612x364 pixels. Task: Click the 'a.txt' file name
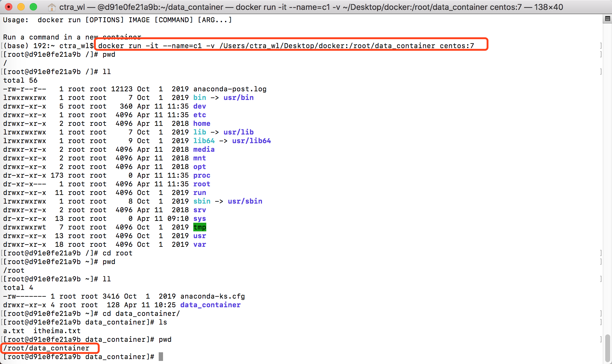pyautogui.click(x=14, y=331)
